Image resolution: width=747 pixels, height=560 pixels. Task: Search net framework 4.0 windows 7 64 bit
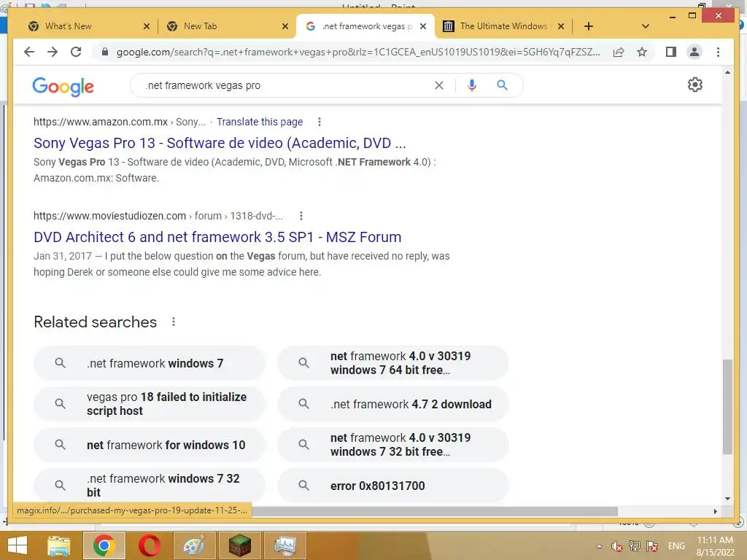click(393, 363)
